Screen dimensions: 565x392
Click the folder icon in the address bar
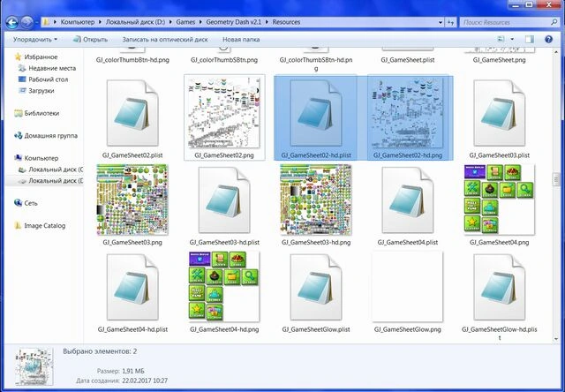(46, 22)
